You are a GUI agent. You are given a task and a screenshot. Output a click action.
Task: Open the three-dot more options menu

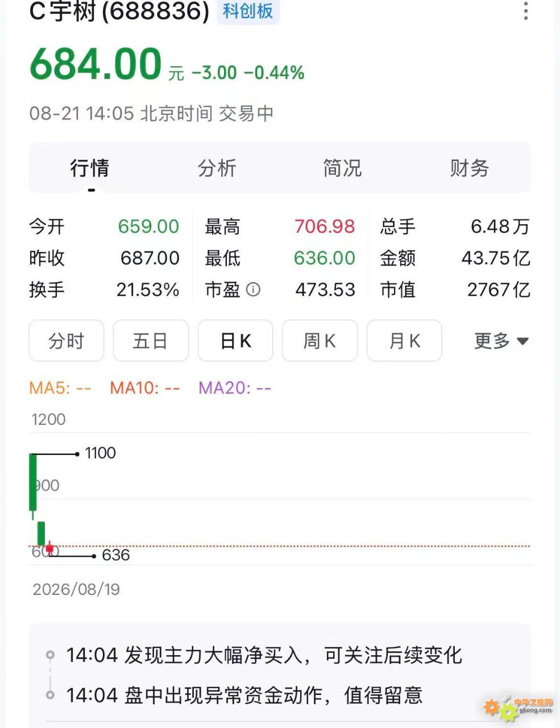(x=525, y=11)
